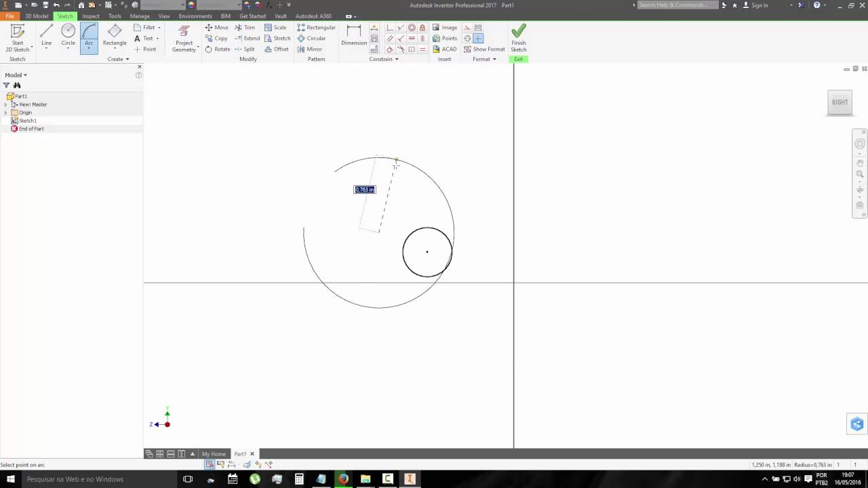Select the Circular pattern tool
The image size is (868, 488).
[311, 38]
